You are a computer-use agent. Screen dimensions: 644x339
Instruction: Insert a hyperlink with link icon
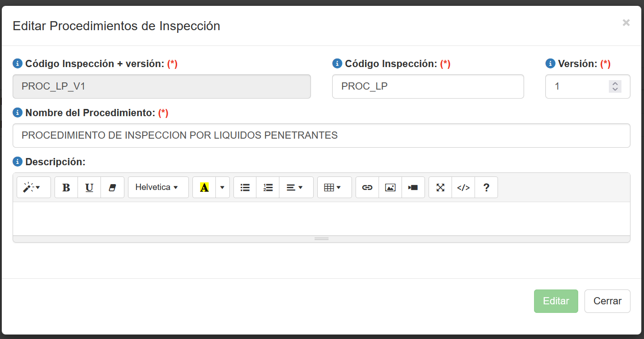(x=367, y=187)
